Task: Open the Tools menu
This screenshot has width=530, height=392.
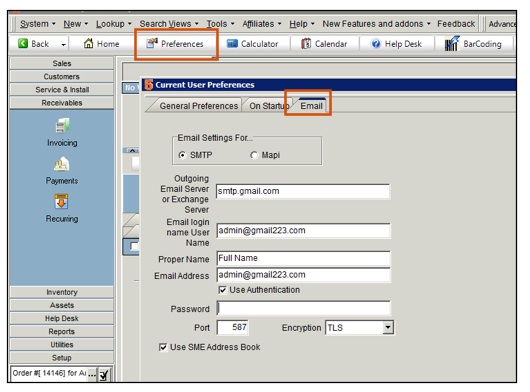Action: click(x=220, y=24)
